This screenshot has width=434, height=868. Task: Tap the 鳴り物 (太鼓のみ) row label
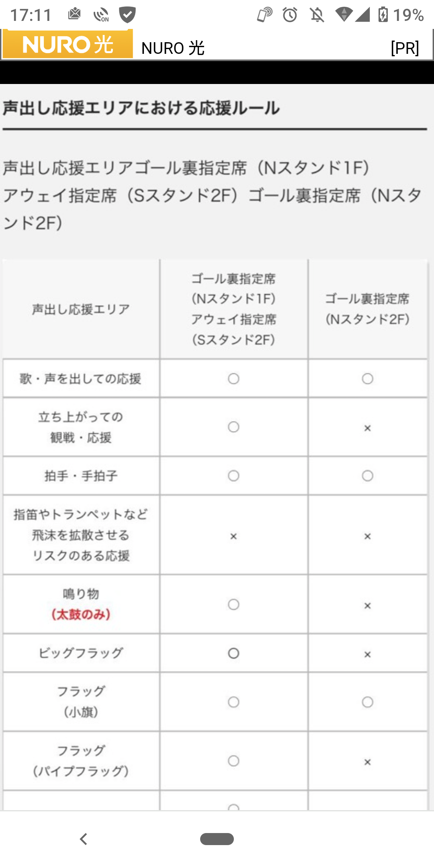(x=81, y=604)
